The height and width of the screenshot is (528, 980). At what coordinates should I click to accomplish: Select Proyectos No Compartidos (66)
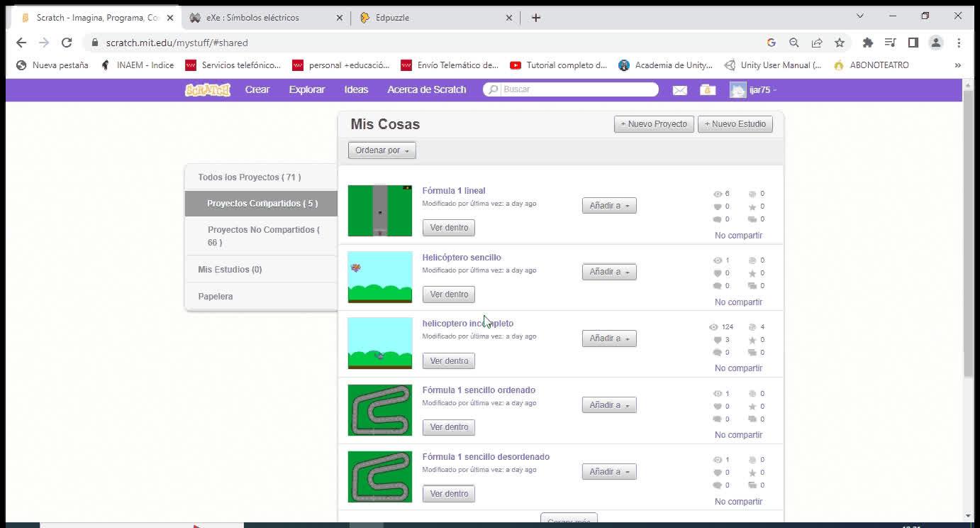click(x=261, y=236)
